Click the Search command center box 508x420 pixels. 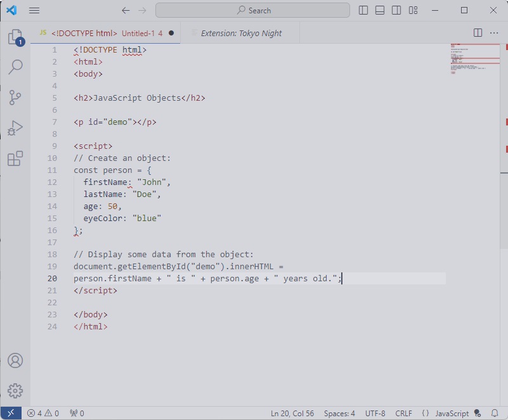252,11
